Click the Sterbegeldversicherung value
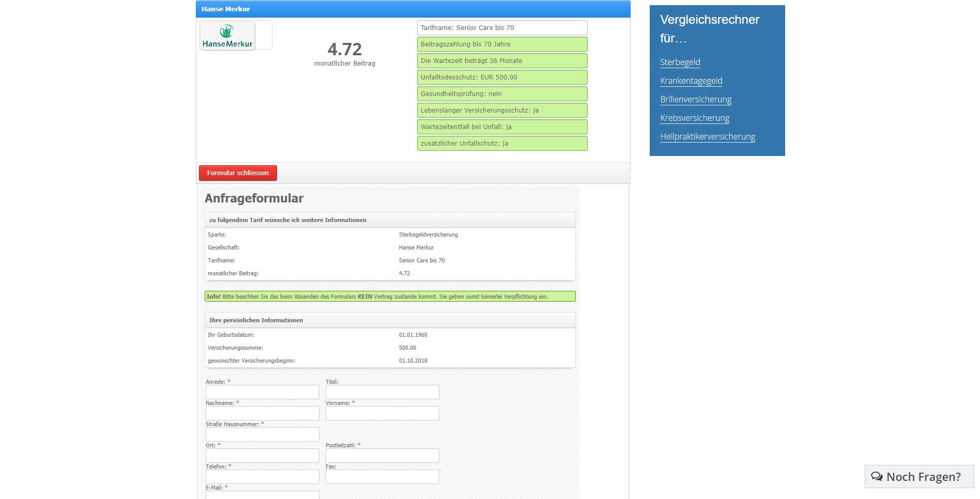Viewport: 980px width, 499px height. [x=428, y=235]
